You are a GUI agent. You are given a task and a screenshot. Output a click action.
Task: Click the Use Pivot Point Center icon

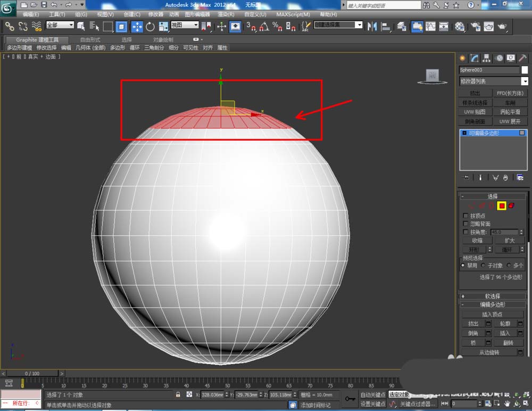pos(206,26)
